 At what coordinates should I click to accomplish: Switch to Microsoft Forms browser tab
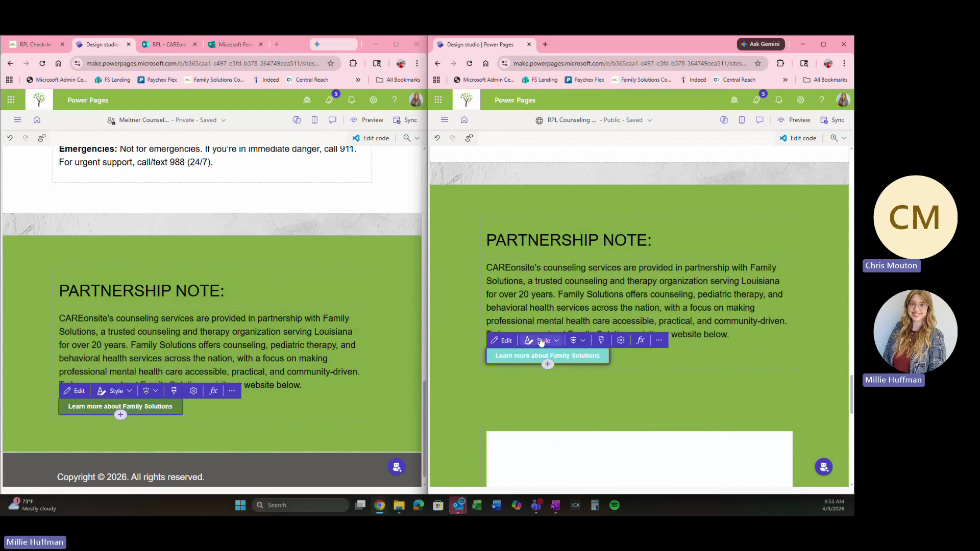(x=235, y=44)
